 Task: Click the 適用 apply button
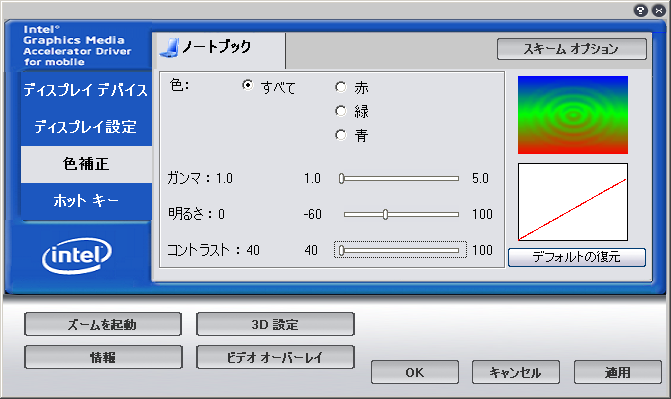tap(618, 372)
